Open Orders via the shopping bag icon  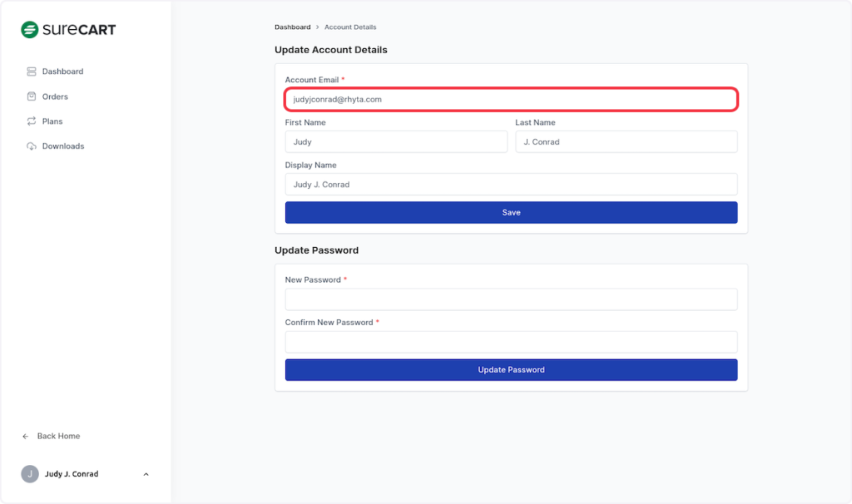click(x=32, y=96)
